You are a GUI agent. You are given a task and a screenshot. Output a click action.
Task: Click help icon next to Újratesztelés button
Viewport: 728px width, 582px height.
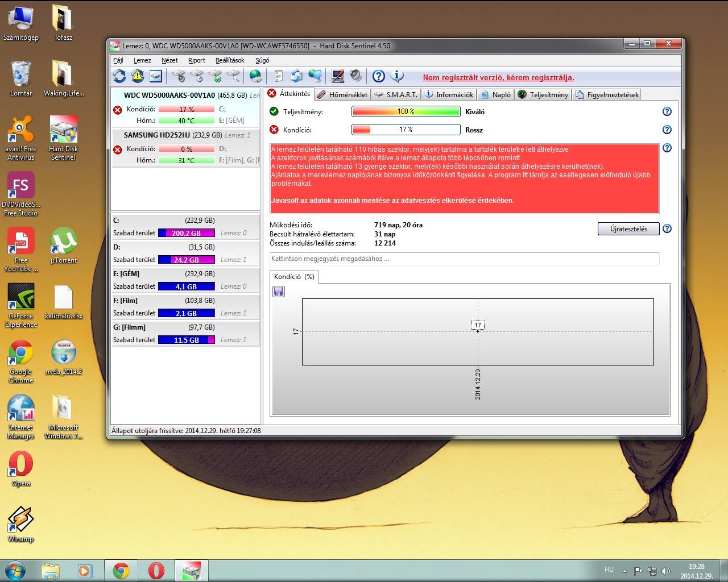(x=667, y=229)
